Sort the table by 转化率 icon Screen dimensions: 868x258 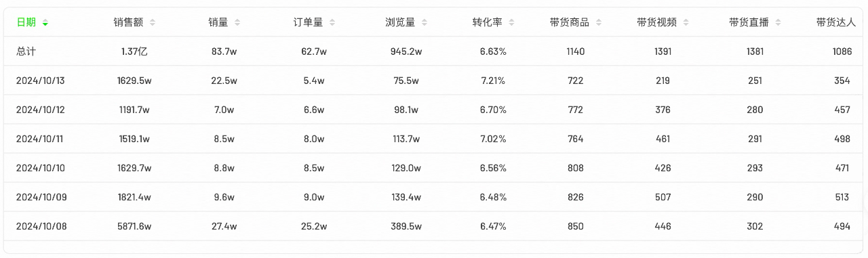point(511,23)
